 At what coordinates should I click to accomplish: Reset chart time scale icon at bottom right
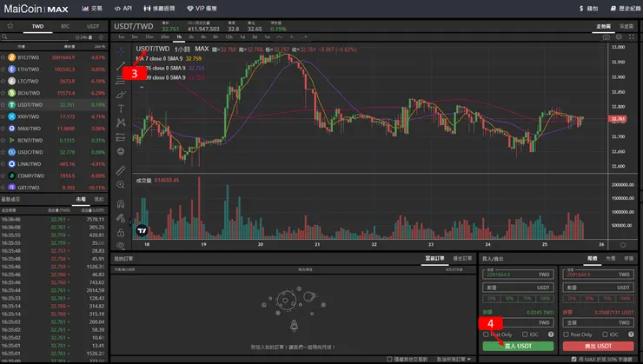623,245
